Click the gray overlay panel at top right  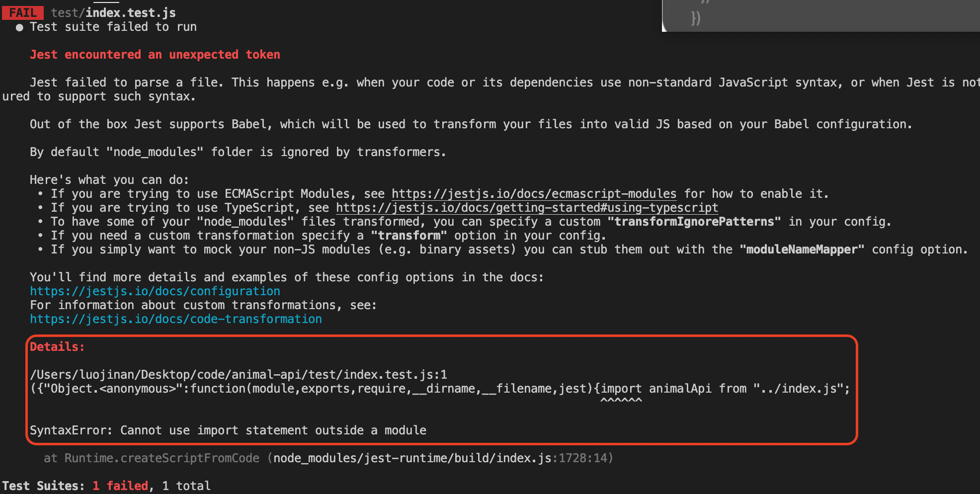821,15
